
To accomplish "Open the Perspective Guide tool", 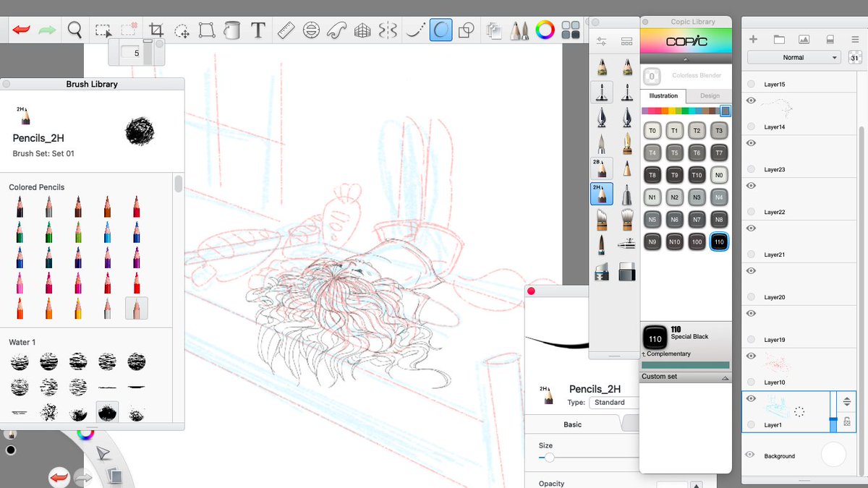I will [x=362, y=30].
